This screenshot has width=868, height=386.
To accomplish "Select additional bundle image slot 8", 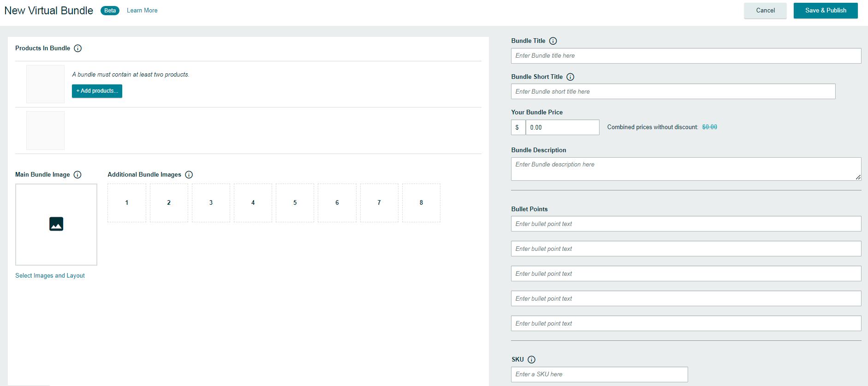I will 421,203.
